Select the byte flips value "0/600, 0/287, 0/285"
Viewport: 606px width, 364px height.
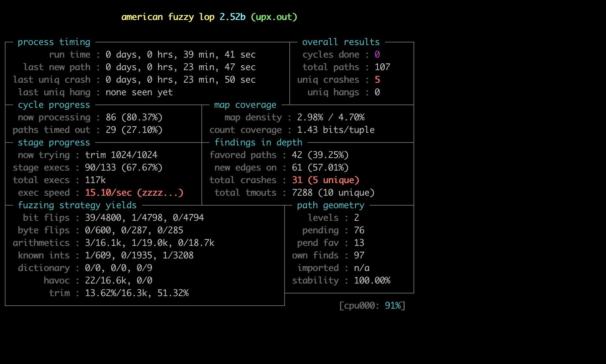click(x=134, y=230)
